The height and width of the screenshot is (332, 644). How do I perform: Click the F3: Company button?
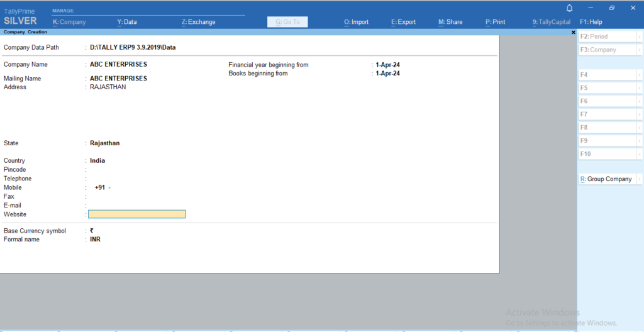(x=605, y=50)
